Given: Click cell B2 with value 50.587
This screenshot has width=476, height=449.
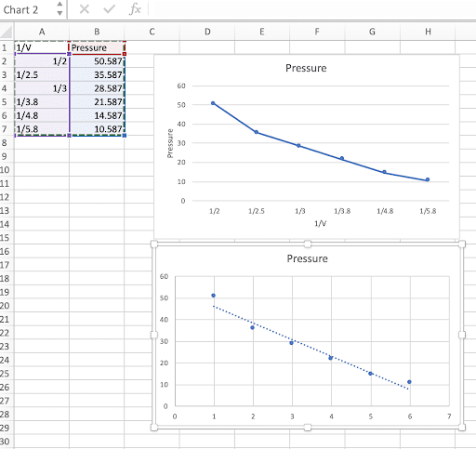Looking at the screenshot, I should click(x=97, y=61).
